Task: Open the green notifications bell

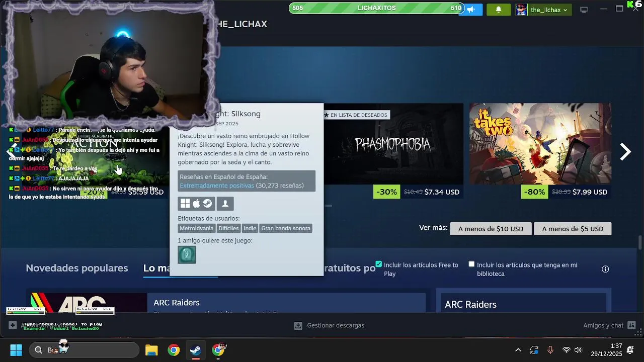Action: [499, 10]
